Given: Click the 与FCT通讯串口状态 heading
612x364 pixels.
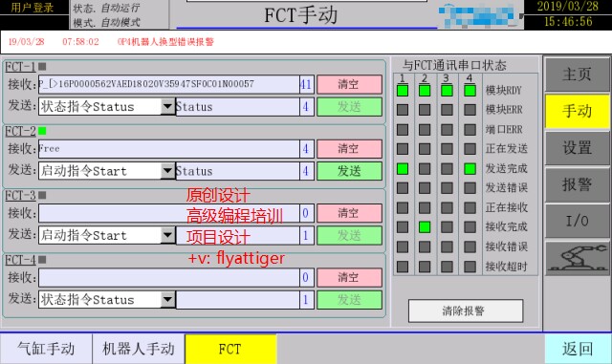Looking at the screenshot, I should click(x=455, y=65).
